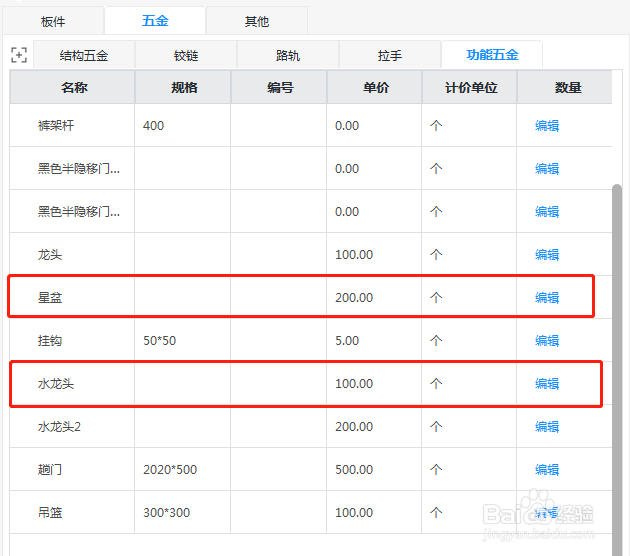Open the 拉手 sub-tab
630x556 pixels.
point(390,55)
